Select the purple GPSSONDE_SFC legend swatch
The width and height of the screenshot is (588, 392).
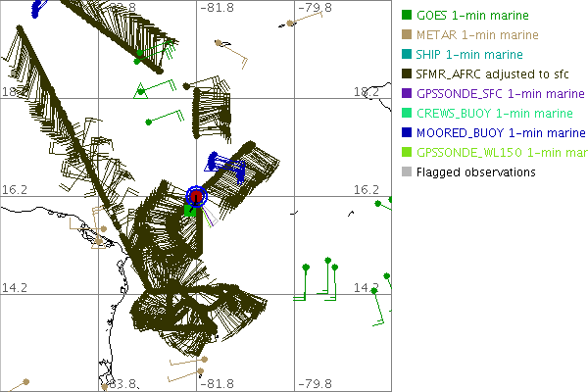407,94
